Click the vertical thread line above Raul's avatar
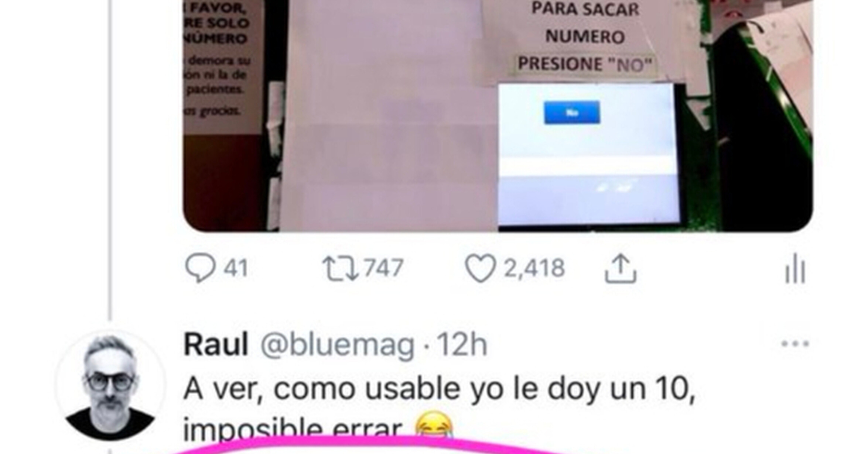Viewport: 868px width, 454px height. [110, 159]
